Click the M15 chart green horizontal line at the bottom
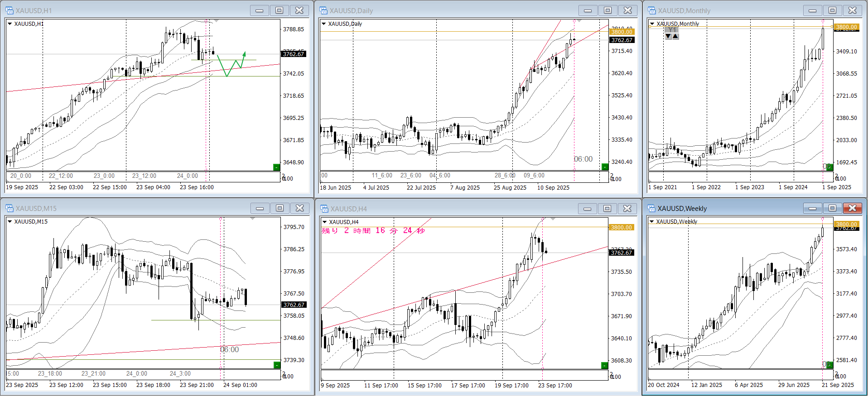 click(136, 360)
